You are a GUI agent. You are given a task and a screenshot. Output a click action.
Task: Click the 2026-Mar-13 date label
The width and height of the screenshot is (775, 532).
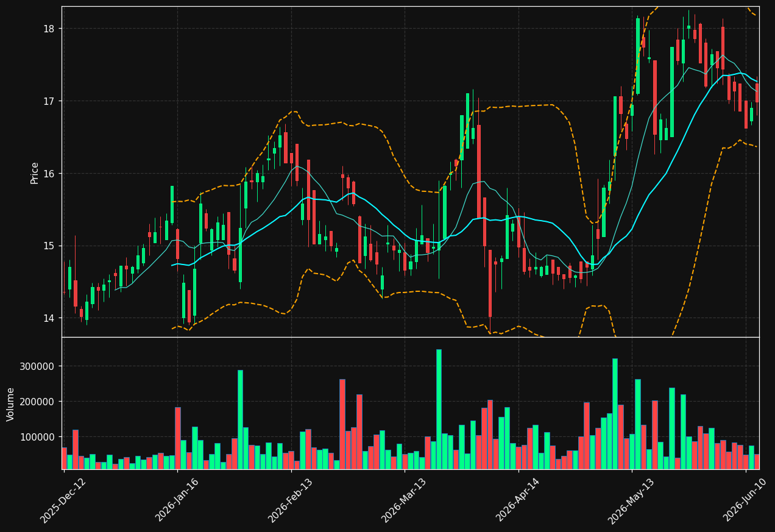pyautogui.click(x=403, y=500)
